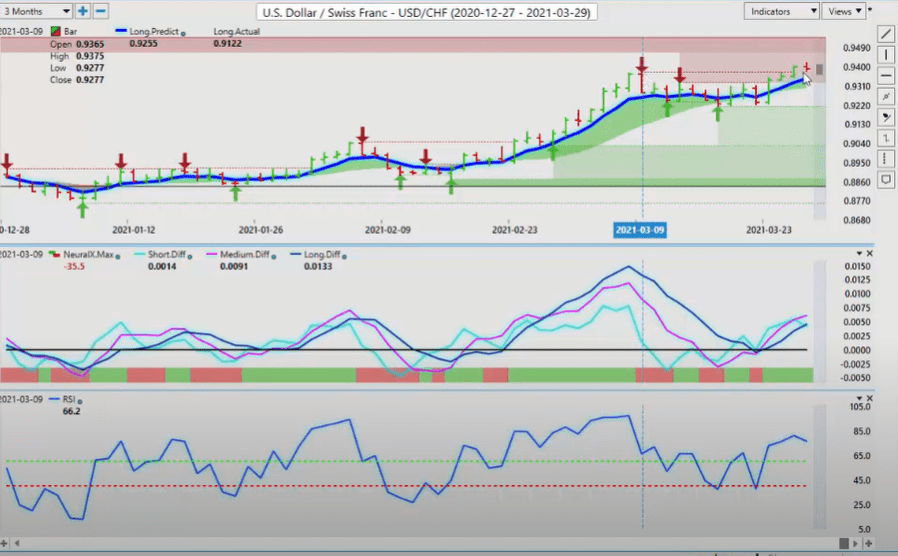Screen dimensions: 898x556
Task: Click the USD/CHF chart title field
Action: click(x=427, y=12)
